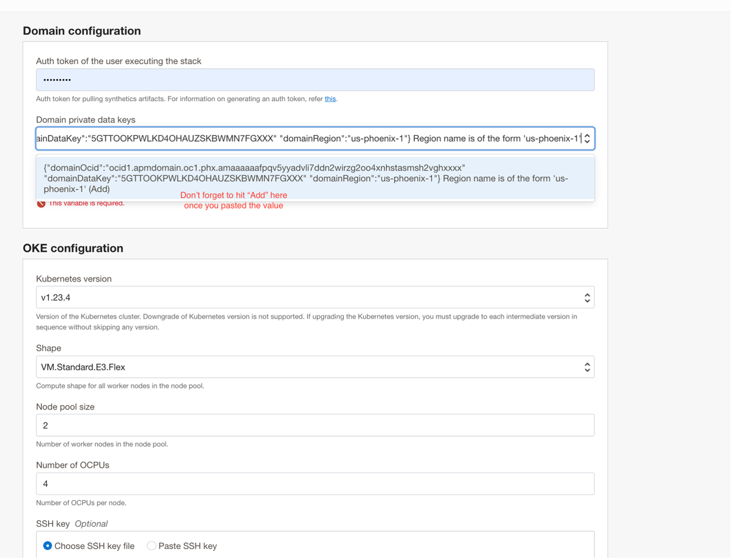Open the "this" auth token help link

coord(330,99)
